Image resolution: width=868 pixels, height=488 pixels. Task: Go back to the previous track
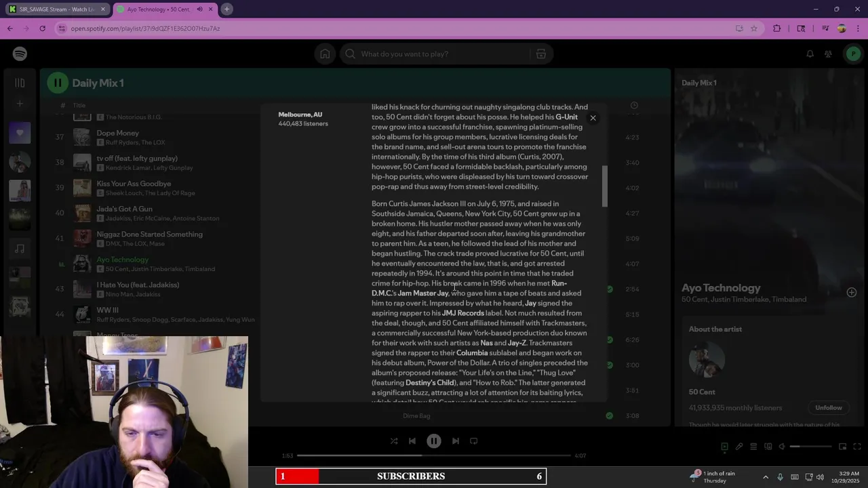(412, 441)
